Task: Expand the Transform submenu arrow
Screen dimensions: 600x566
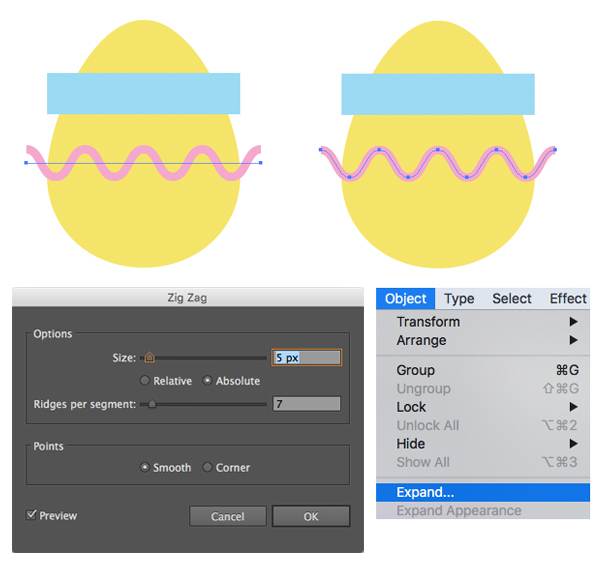Action: point(573,321)
